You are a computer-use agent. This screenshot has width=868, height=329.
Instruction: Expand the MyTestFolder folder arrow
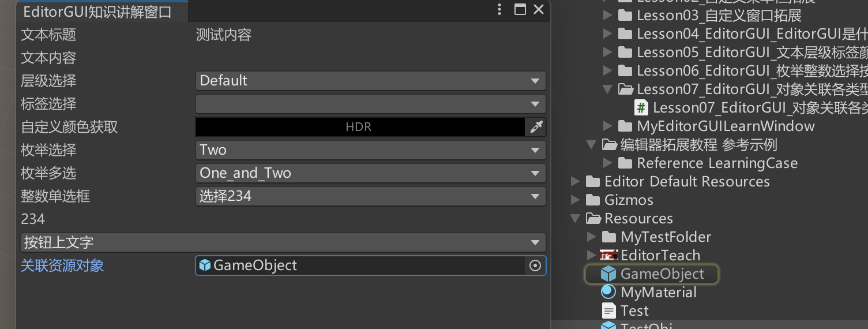pos(591,237)
